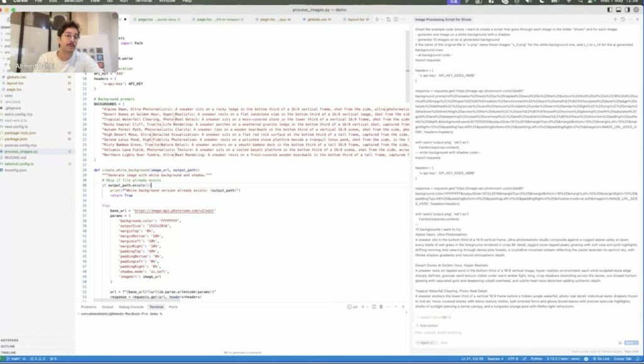Click the photoroom API URL link in code
This screenshot has width=644, height=364.
click(174, 210)
